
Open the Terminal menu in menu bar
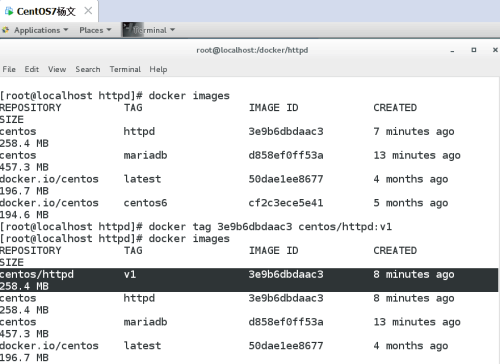point(125,69)
